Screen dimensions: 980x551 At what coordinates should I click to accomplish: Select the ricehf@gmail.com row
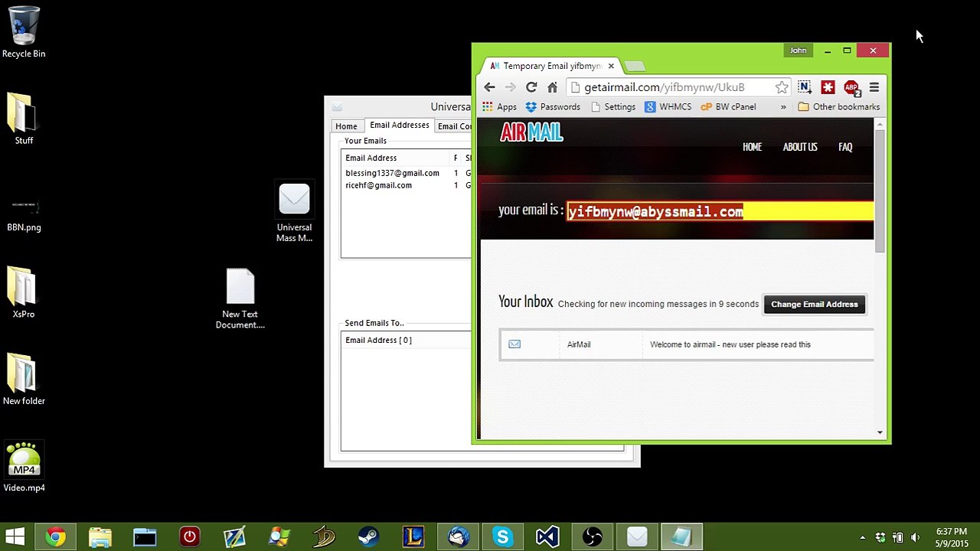407,185
